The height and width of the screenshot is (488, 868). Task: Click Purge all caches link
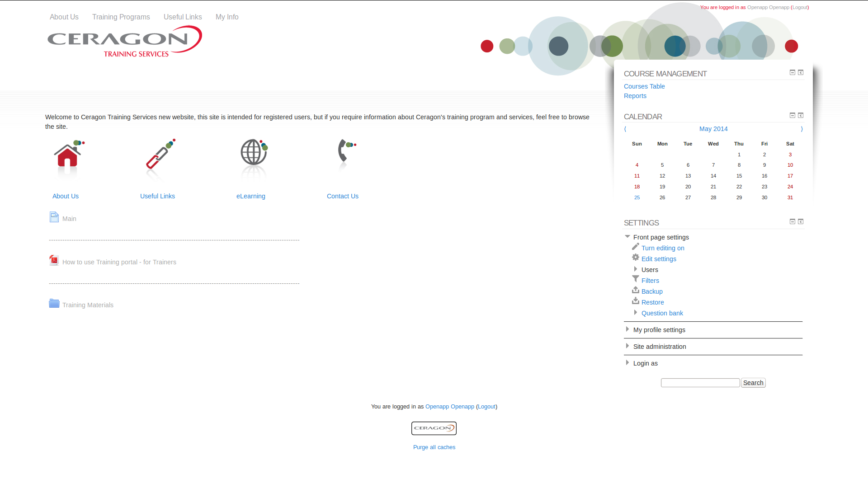coord(434,447)
